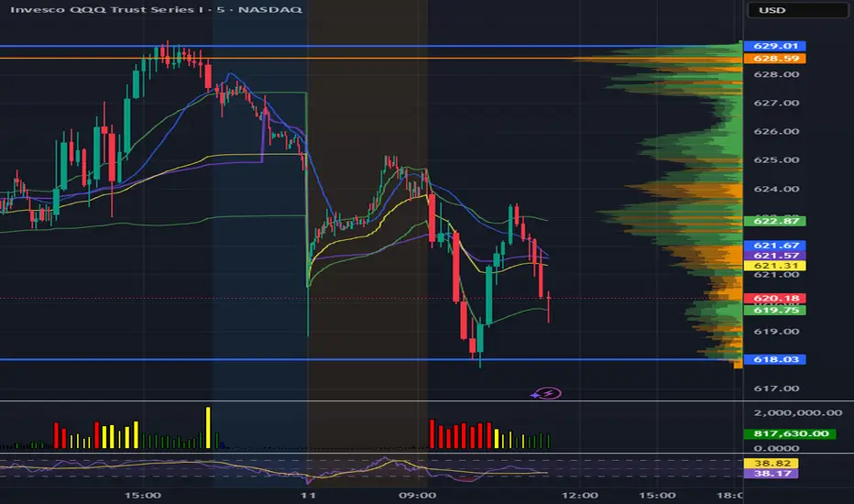Screen dimensions: 854x504
Task: Click the date 11 label on time axis
Action: [x=308, y=495]
